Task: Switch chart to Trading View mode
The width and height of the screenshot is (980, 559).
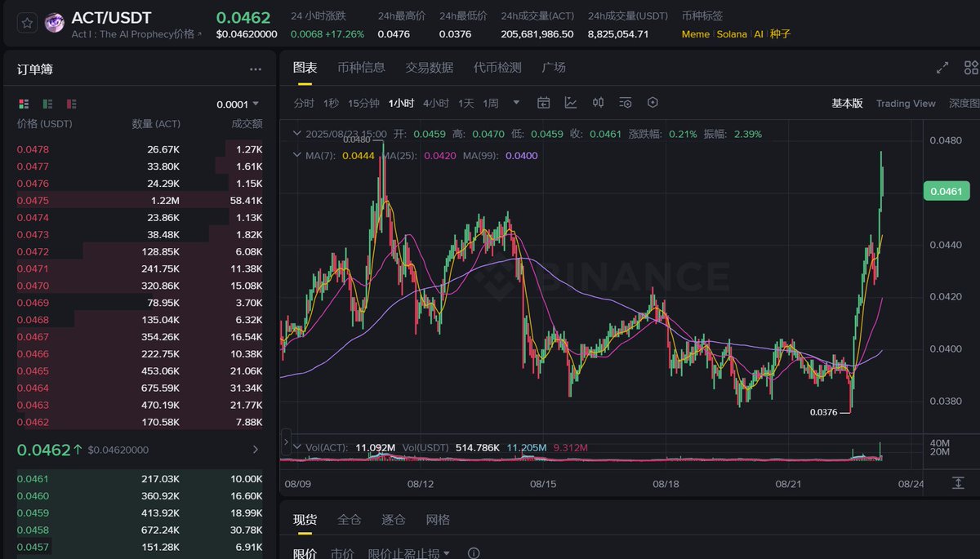Action: 906,103
